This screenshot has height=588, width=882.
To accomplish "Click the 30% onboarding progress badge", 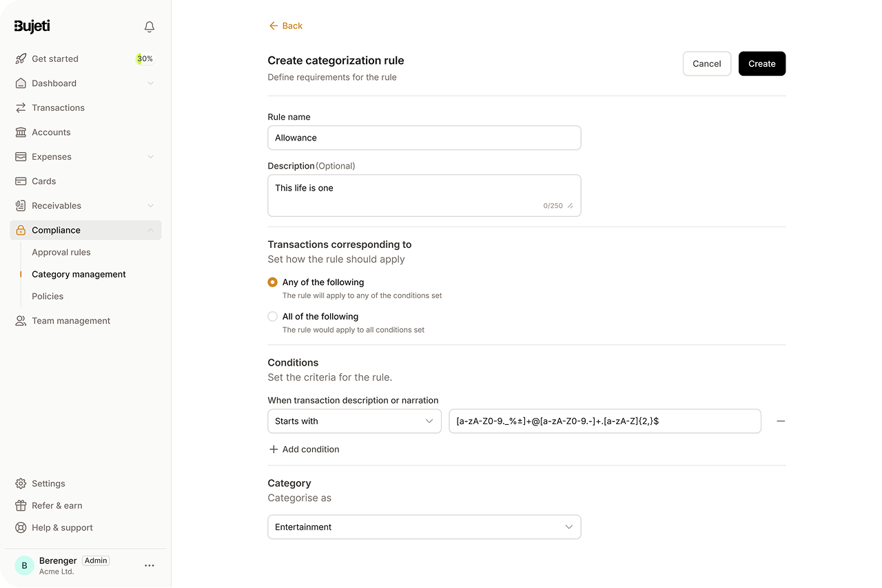I will click(144, 59).
